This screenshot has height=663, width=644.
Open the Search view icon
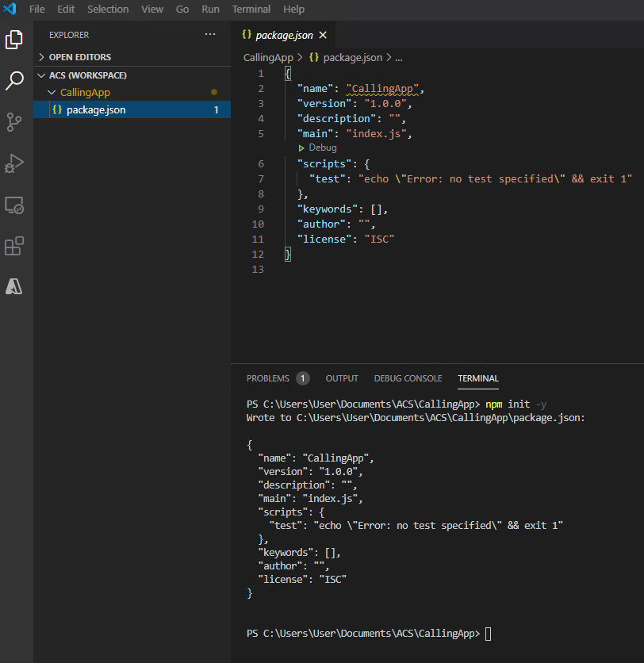(14, 80)
